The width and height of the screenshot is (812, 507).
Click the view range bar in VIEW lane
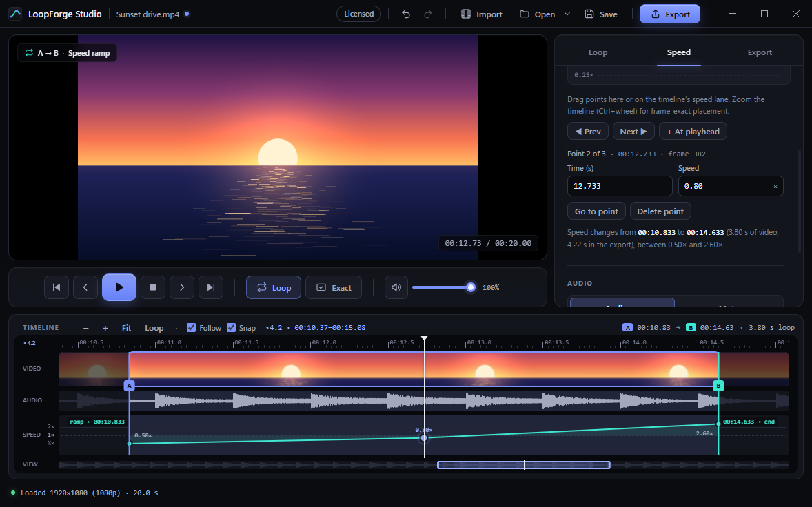click(524, 464)
